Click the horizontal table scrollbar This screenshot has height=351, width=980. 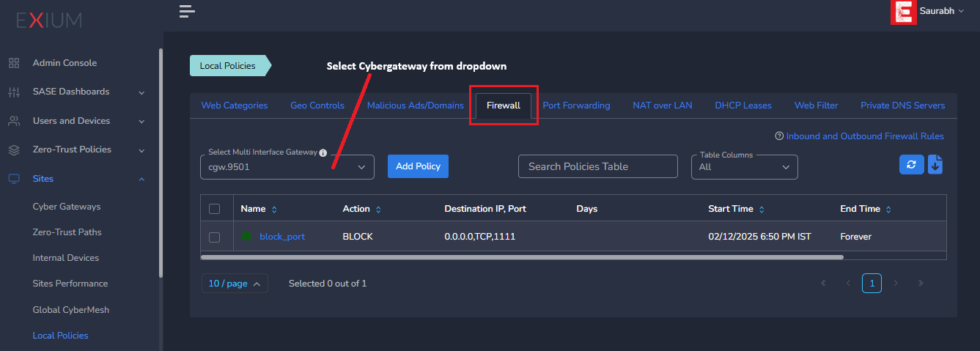522,257
